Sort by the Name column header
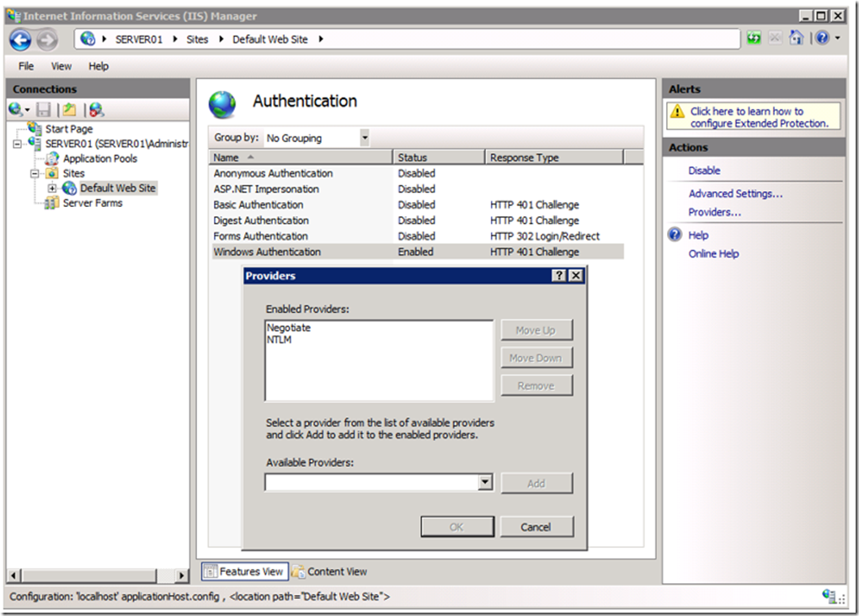859x616 pixels. coord(301,157)
